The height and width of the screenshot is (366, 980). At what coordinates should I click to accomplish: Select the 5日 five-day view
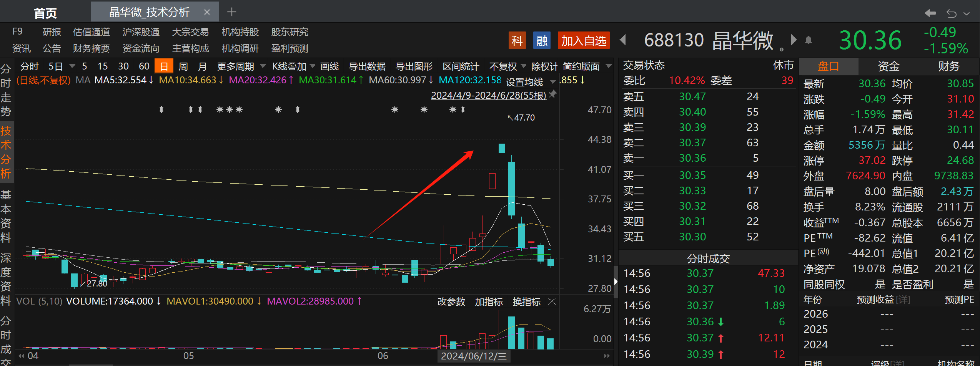[x=55, y=66]
